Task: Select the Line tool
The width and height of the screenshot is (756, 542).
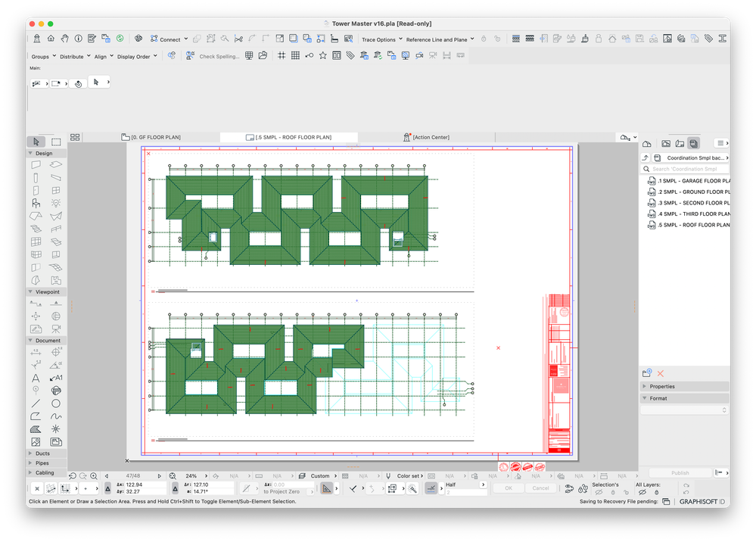Action: (36, 403)
